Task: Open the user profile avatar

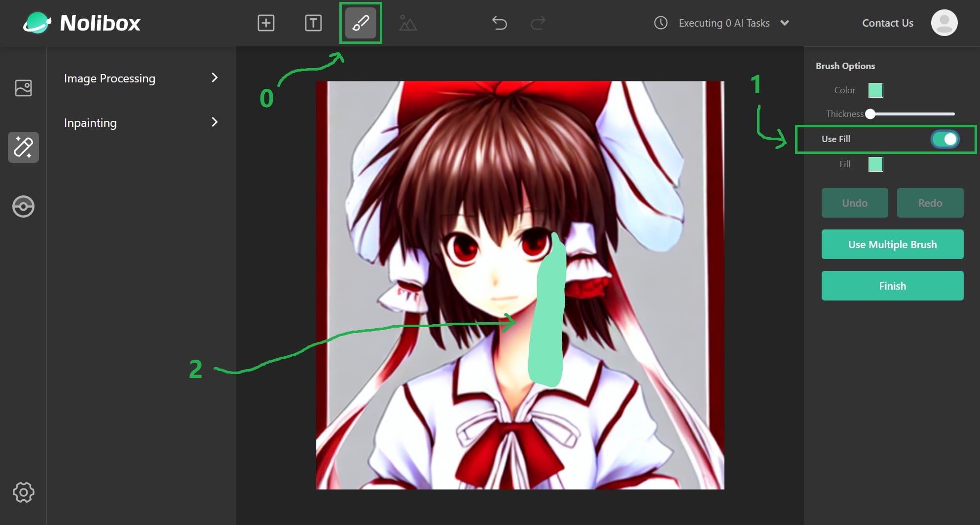Action: (944, 23)
